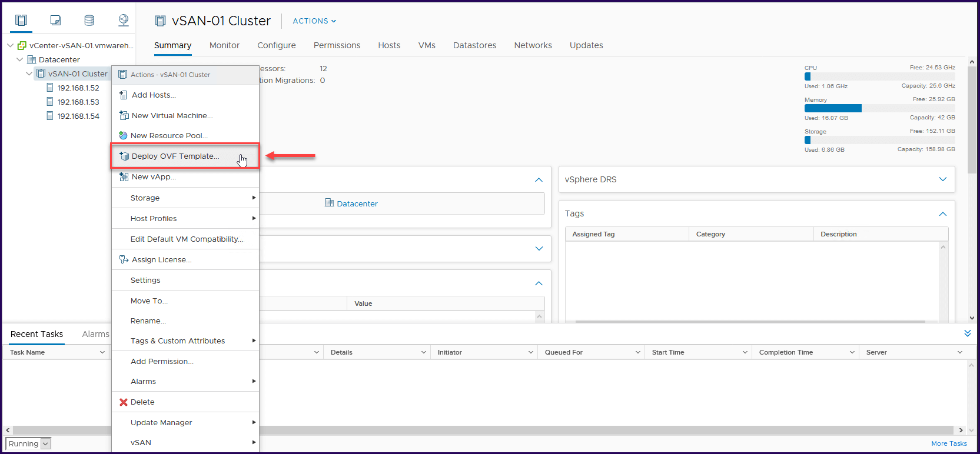980x454 pixels.
Task: Expand the Storage submenu
Action: point(185,198)
